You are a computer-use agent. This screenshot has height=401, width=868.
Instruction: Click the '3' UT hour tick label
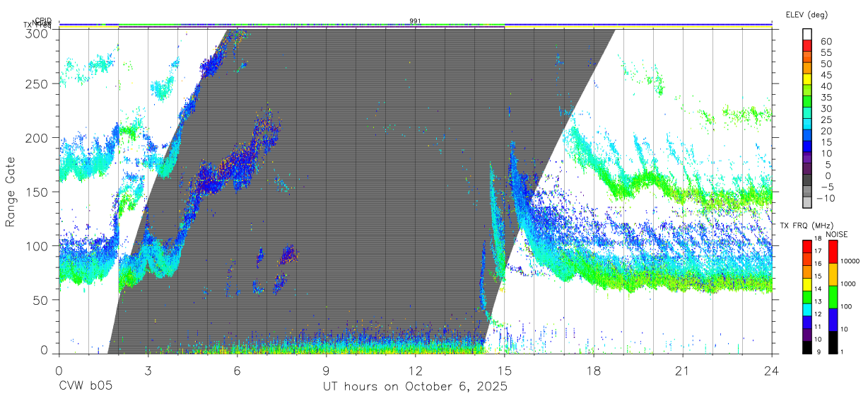coord(148,370)
